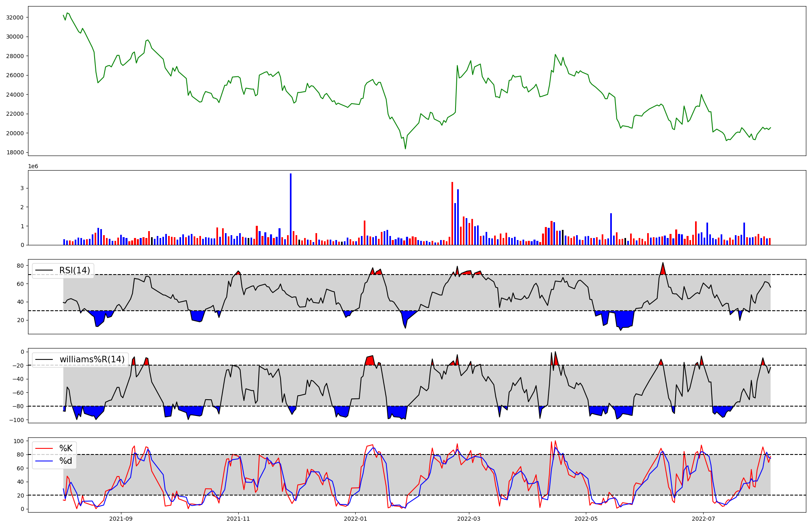The image size is (812, 528).
Task: Click the 2022-03 x-axis date label
Action: 469,519
